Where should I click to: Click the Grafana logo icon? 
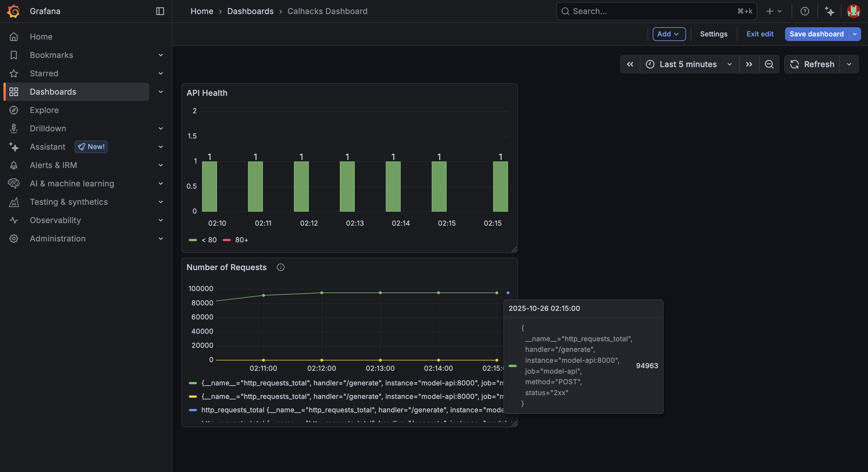point(13,11)
